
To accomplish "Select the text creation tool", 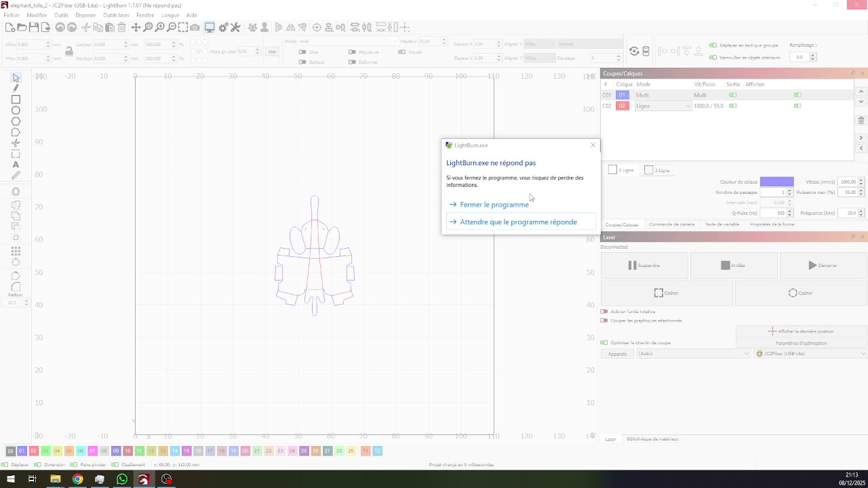I will (16, 165).
